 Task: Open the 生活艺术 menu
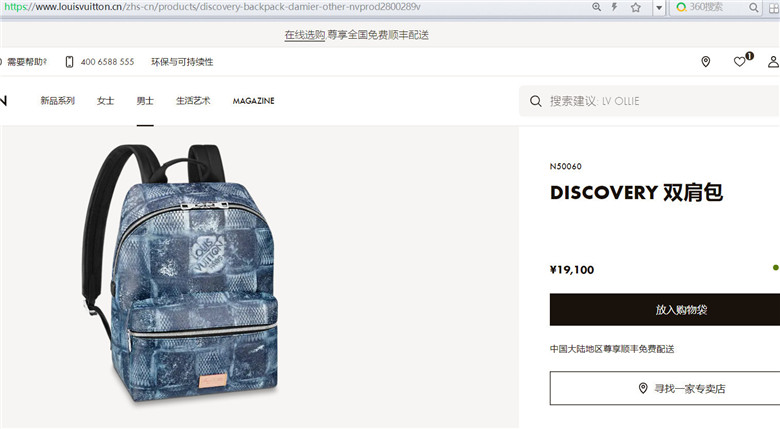(x=193, y=101)
